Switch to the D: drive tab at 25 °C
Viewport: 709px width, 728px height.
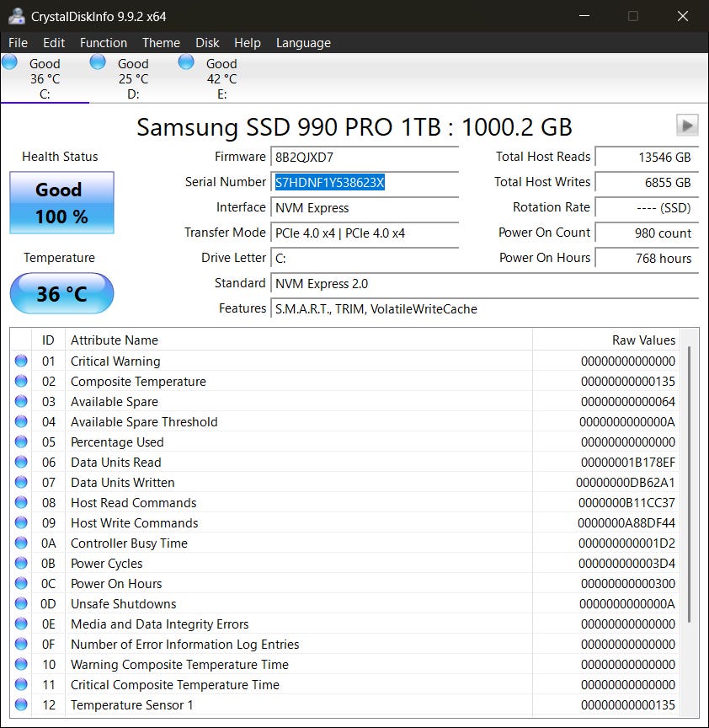click(133, 78)
